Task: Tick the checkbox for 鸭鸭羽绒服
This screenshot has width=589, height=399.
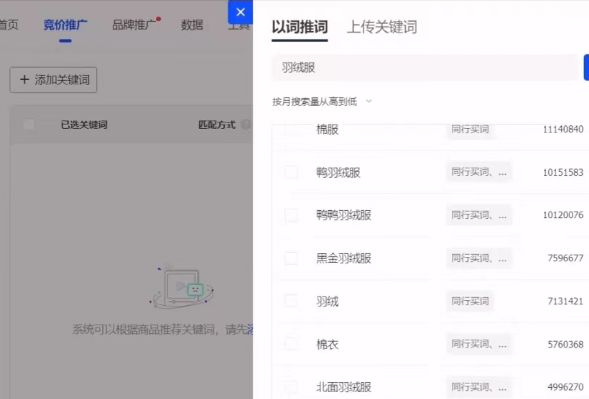Action: tap(291, 215)
